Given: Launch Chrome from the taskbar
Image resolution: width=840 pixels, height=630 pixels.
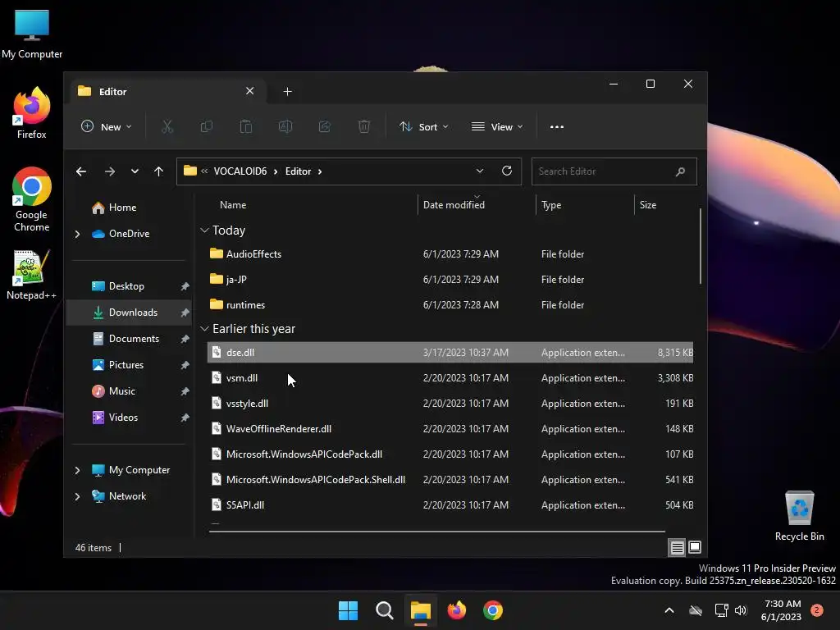Looking at the screenshot, I should coord(493,610).
